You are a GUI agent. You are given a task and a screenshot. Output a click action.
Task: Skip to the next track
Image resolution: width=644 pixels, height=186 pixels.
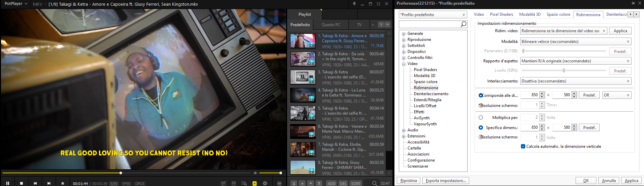(x=49, y=183)
